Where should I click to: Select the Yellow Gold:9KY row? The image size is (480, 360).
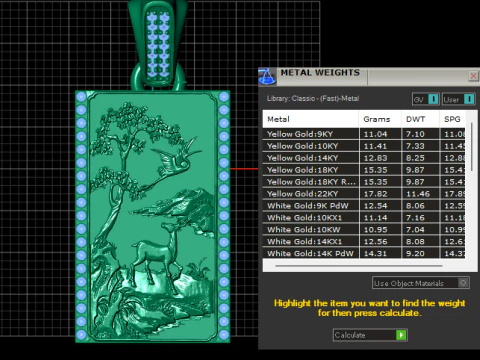[x=364, y=134]
